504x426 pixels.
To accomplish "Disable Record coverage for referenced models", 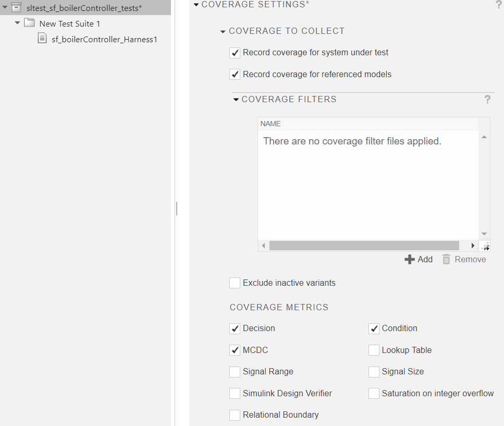I will pos(235,74).
